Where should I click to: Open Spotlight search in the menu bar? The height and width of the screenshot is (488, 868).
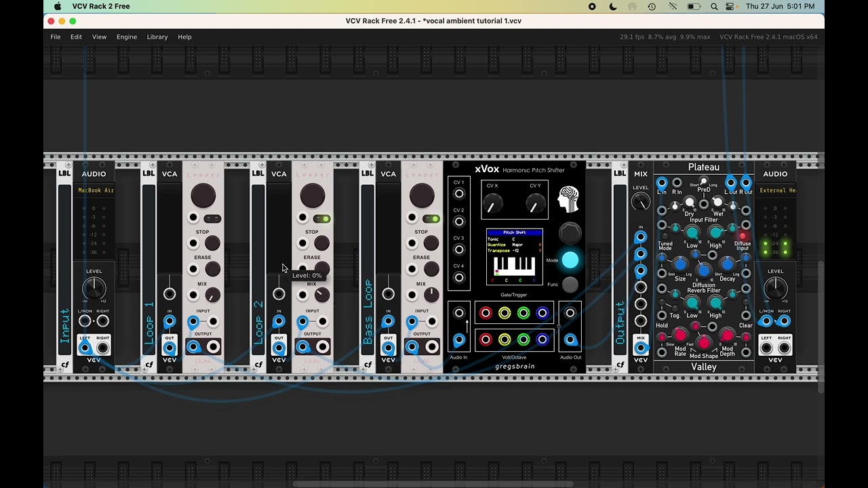pos(714,6)
